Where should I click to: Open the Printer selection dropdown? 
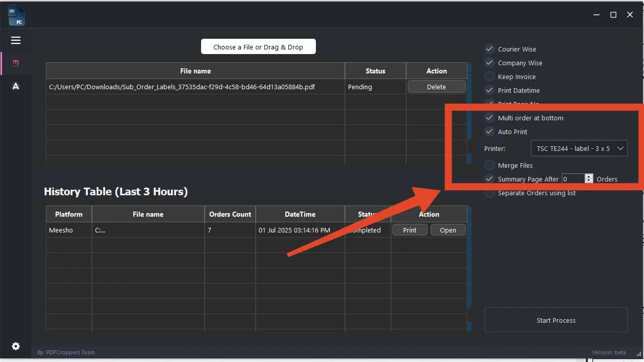tap(579, 148)
